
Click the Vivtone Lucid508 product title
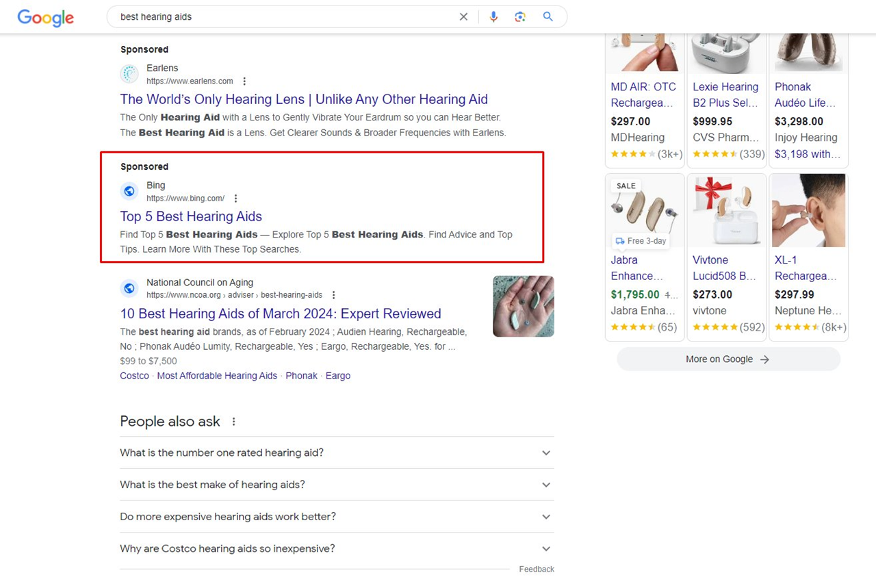pos(724,268)
